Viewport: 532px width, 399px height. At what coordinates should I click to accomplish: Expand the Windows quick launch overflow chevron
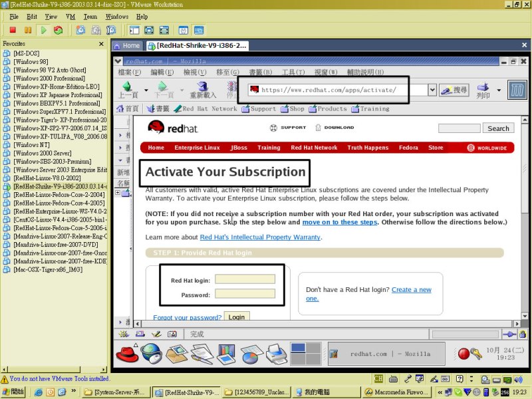coord(73,391)
